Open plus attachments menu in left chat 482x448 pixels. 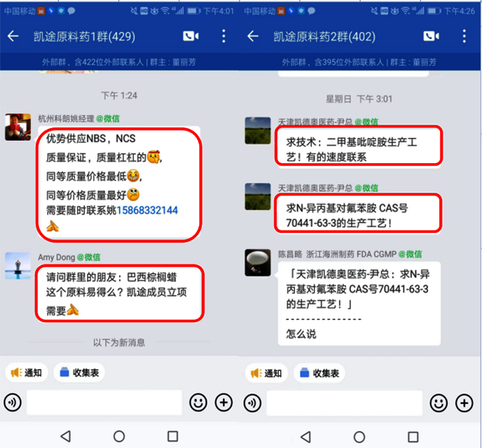coord(223,402)
